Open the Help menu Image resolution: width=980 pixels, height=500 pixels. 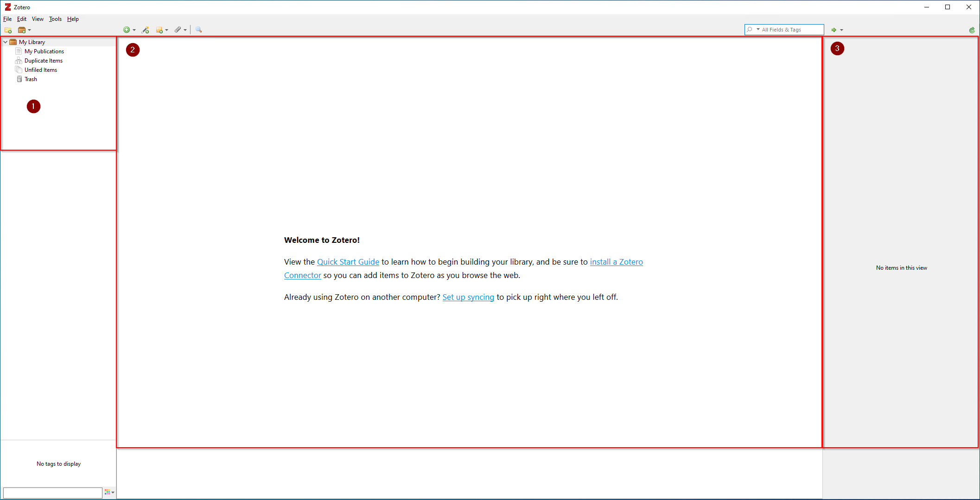[x=73, y=19]
